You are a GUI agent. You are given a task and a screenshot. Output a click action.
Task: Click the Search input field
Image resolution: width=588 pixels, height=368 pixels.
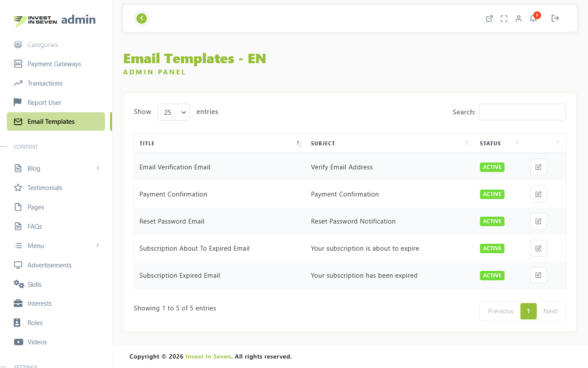(522, 112)
